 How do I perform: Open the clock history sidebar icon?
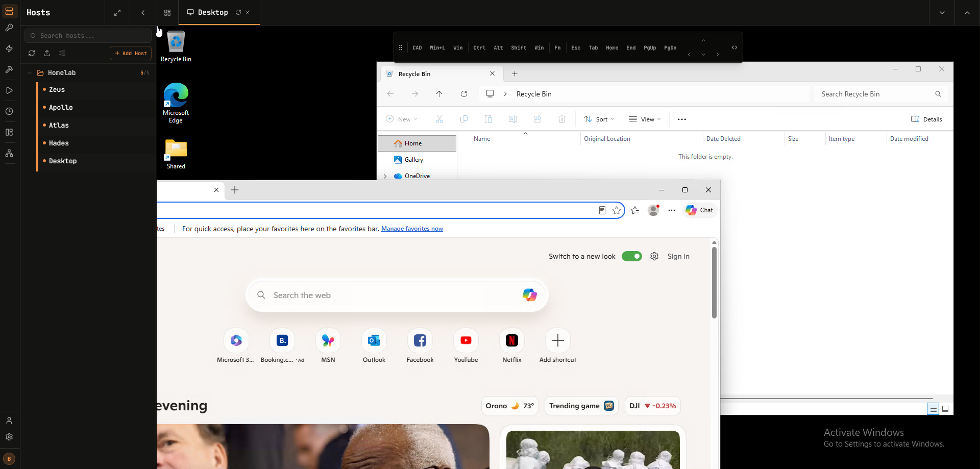(9, 111)
